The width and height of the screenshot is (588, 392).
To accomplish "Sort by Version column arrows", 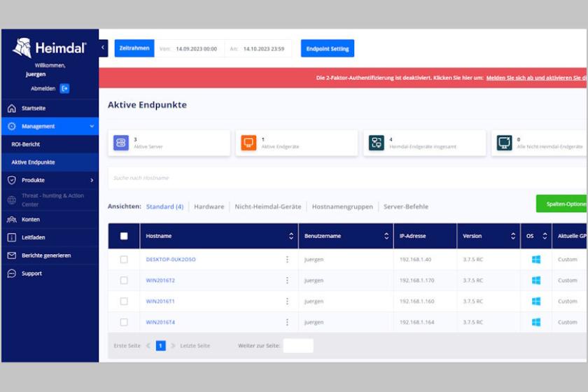I will (513, 236).
